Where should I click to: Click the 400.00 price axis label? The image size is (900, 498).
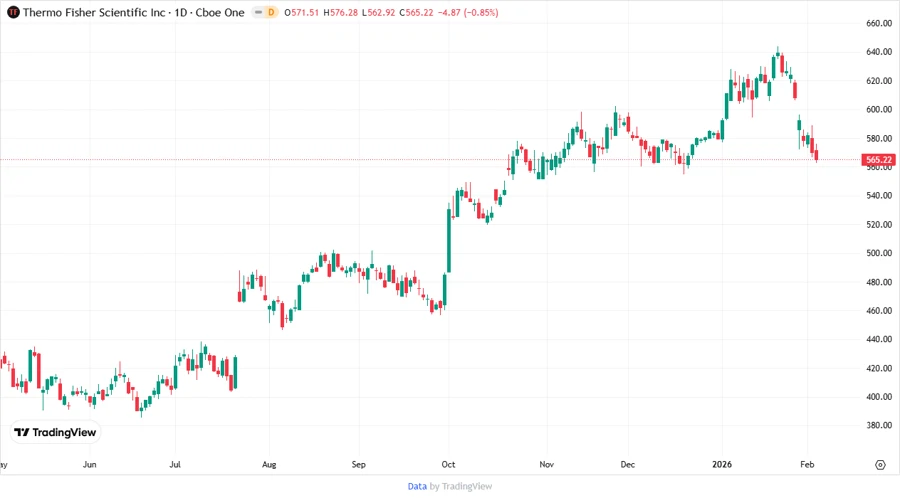pyautogui.click(x=879, y=396)
